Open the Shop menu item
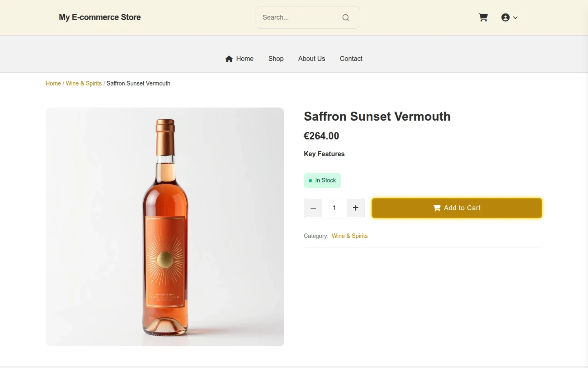The width and height of the screenshot is (588, 368). pos(276,59)
